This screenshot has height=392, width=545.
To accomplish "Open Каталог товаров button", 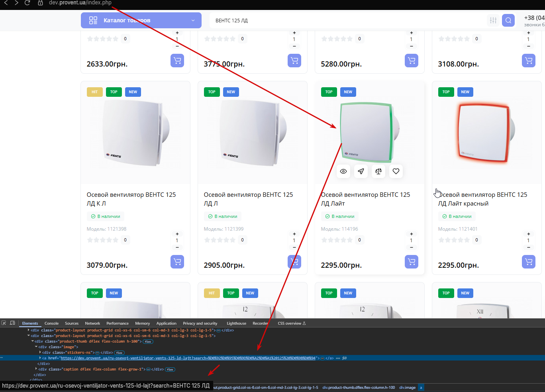I will [x=141, y=20].
